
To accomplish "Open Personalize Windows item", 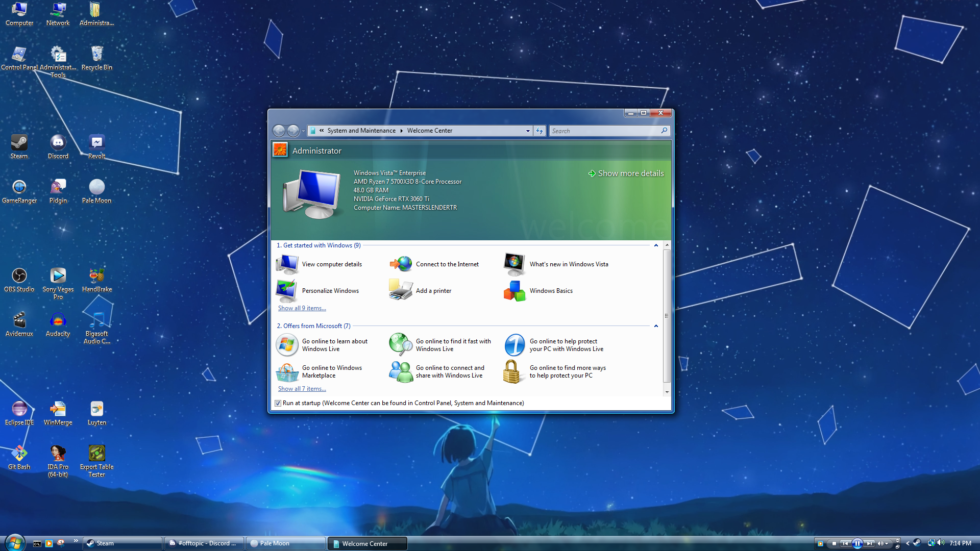I will tap(317, 291).
